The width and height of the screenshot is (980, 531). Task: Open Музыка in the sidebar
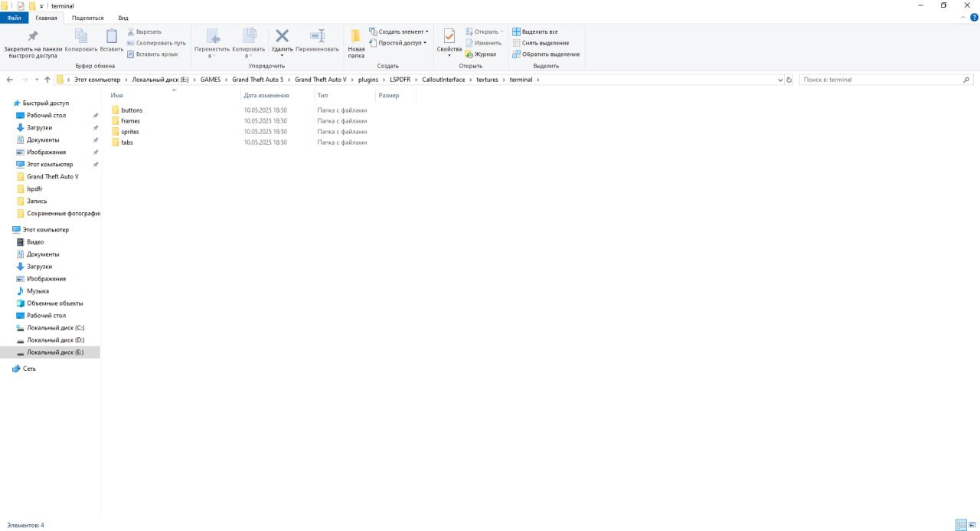tap(38, 291)
